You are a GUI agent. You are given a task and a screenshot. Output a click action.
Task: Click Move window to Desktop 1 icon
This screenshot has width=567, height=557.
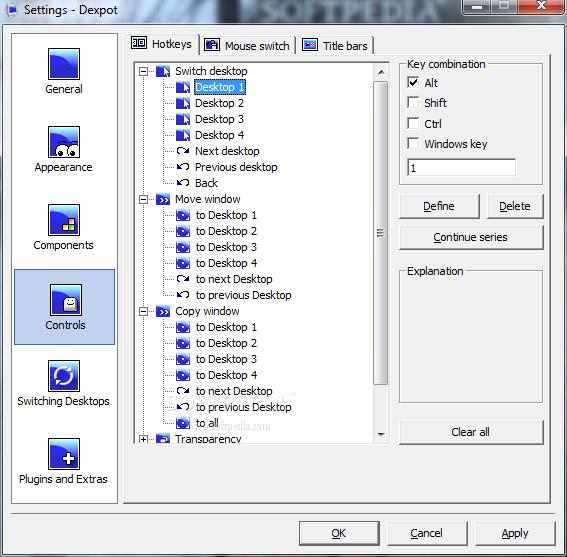[x=183, y=215]
